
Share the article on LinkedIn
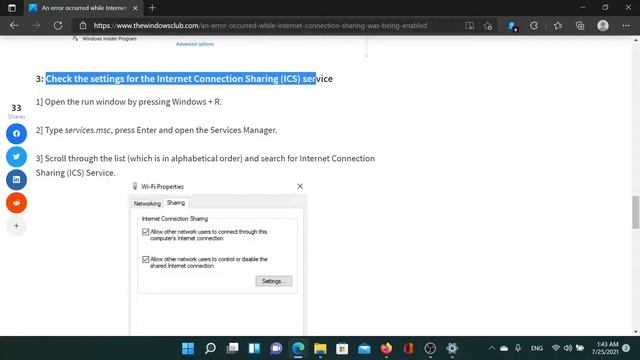16,180
